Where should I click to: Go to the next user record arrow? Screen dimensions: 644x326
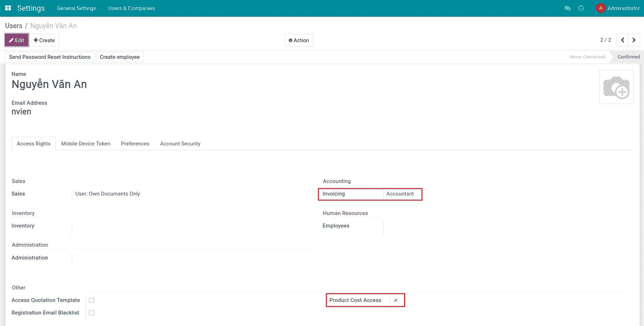[x=634, y=40]
